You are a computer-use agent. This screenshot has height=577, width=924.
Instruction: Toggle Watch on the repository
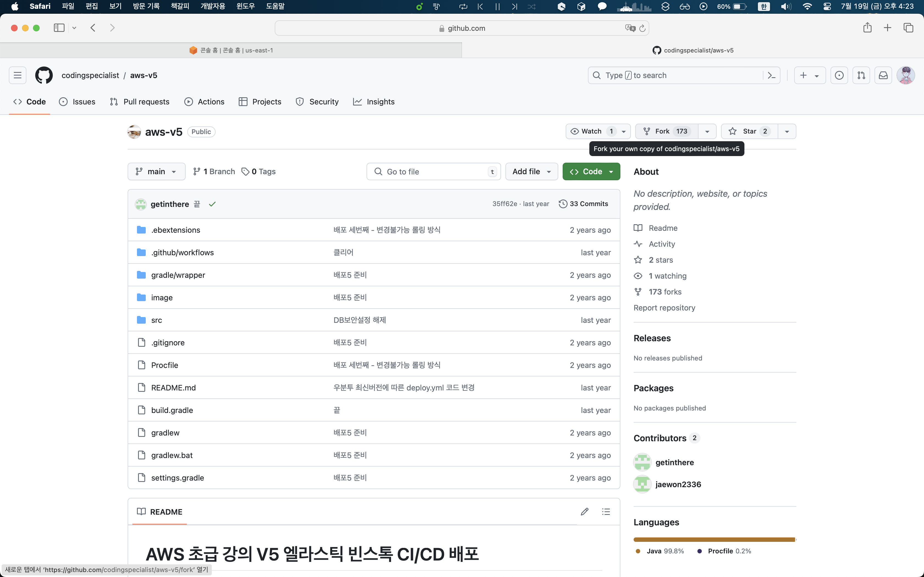(x=592, y=131)
